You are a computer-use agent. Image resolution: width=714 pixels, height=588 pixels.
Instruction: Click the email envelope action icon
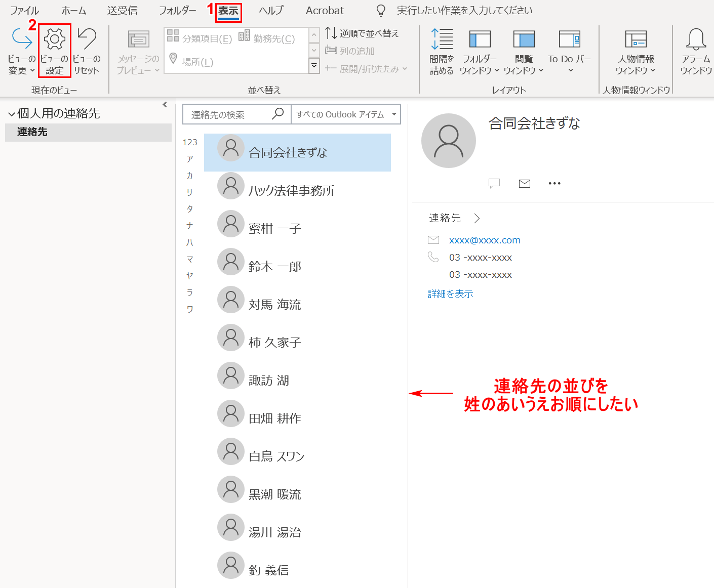coord(525,183)
